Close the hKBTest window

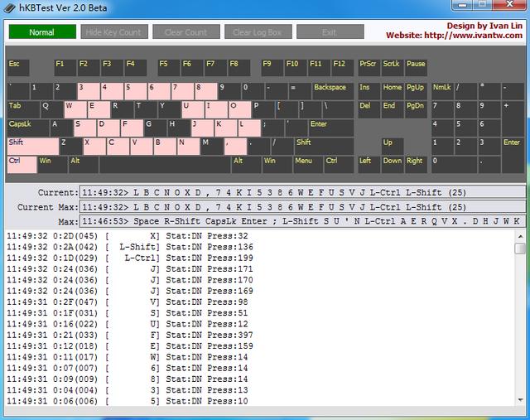point(510,5)
